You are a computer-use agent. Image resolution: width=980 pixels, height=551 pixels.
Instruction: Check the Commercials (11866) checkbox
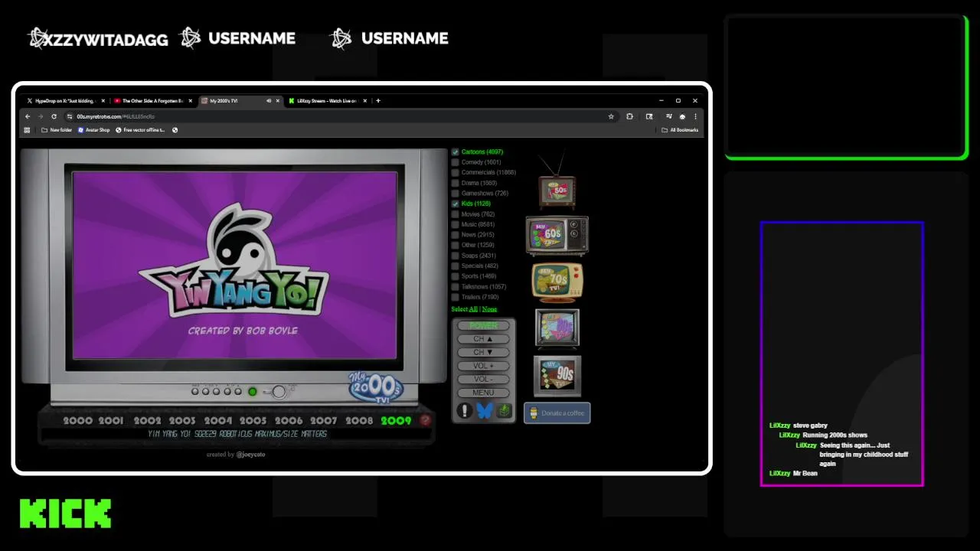pos(455,172)
